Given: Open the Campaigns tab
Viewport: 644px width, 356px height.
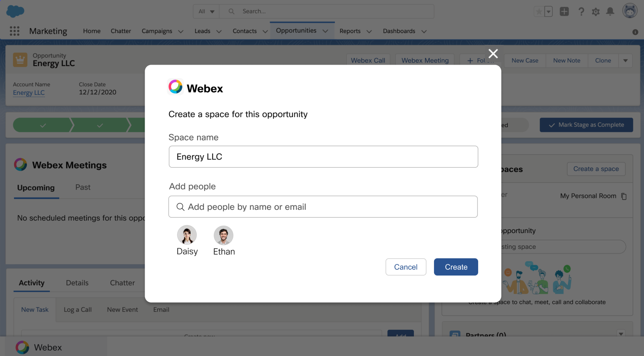Looking at the screenshot, I should (157, 31).
